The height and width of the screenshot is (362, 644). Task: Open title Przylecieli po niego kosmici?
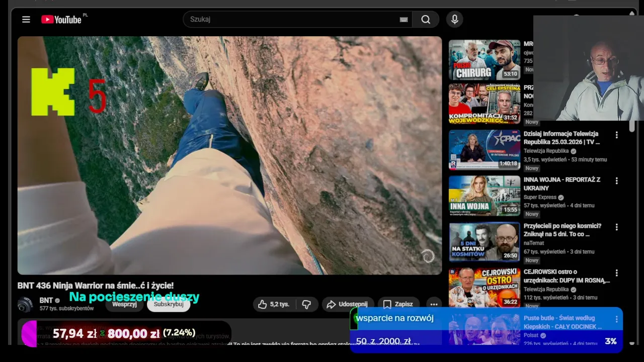pos(562,230)
